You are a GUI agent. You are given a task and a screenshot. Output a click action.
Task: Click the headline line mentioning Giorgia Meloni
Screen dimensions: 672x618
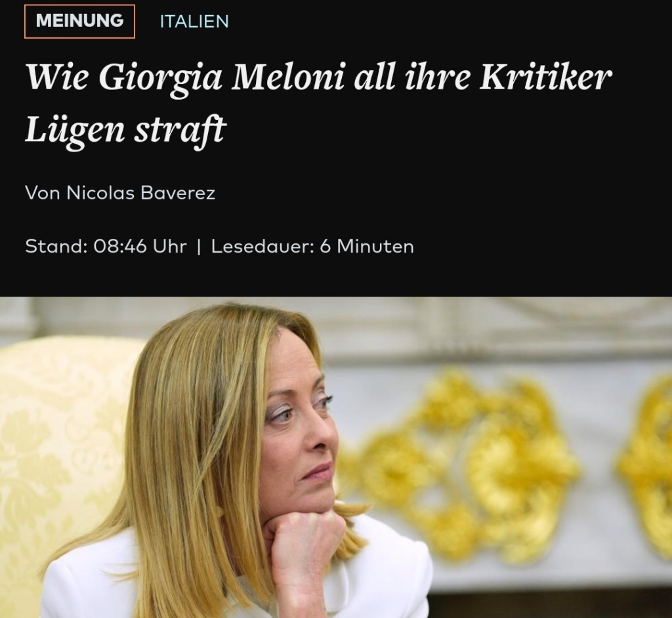click(319, 77)
